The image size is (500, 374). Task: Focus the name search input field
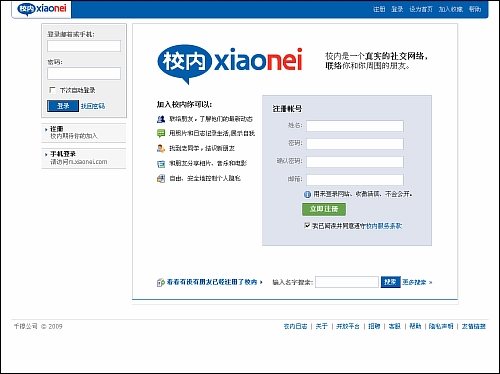(347, 282)
